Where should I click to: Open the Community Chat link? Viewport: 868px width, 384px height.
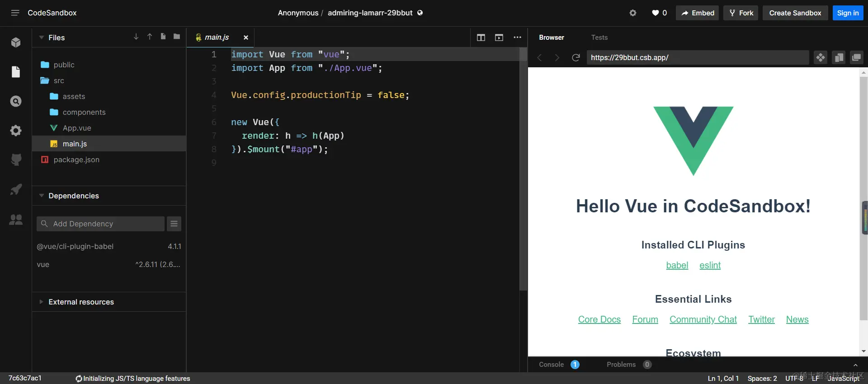pyautogui.click(x=703, y=319)
